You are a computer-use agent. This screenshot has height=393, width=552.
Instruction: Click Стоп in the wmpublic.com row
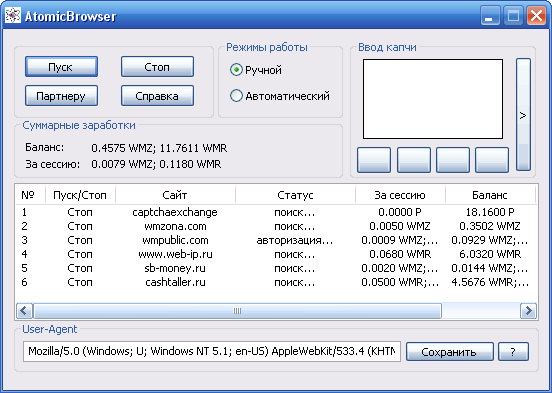pos(80,240)
